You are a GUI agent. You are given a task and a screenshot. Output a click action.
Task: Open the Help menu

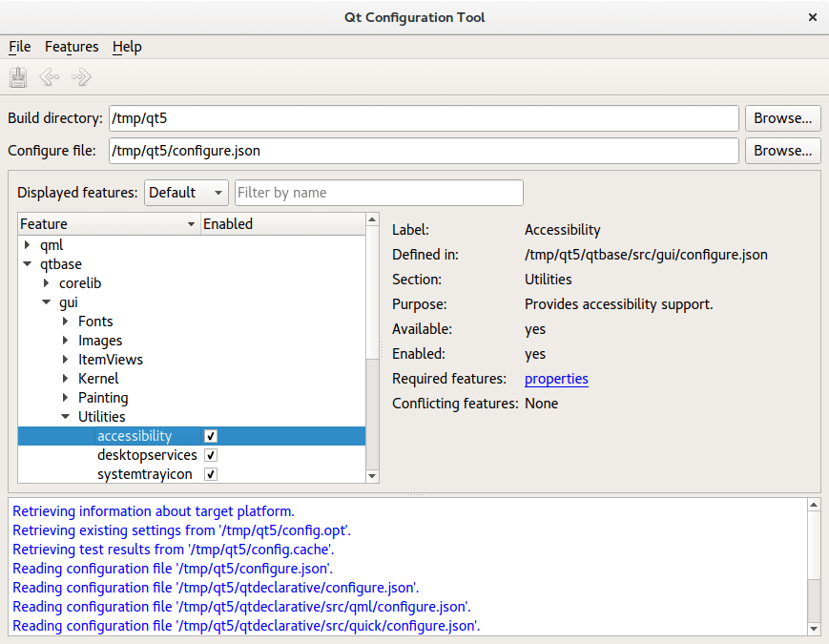click(127, 47)
